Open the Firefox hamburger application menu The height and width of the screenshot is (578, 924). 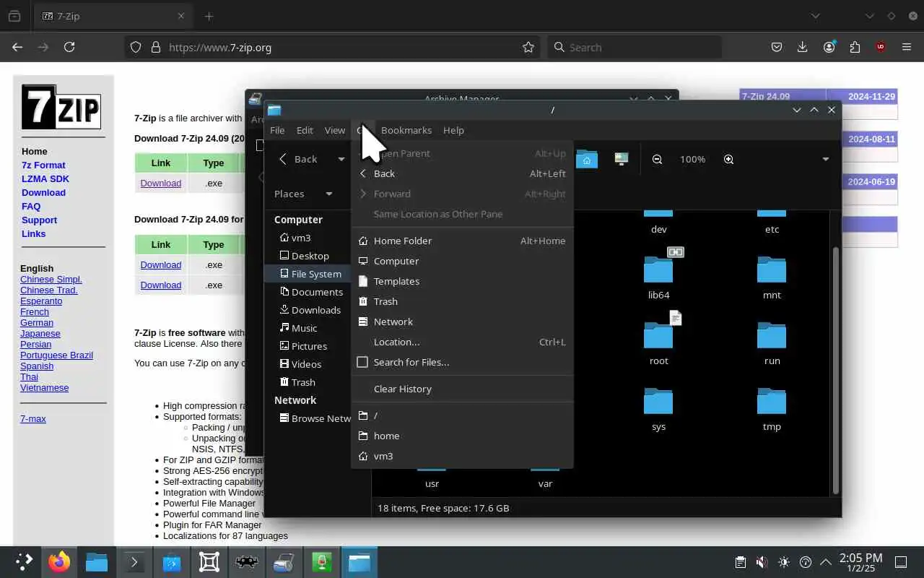pos(907,47)
